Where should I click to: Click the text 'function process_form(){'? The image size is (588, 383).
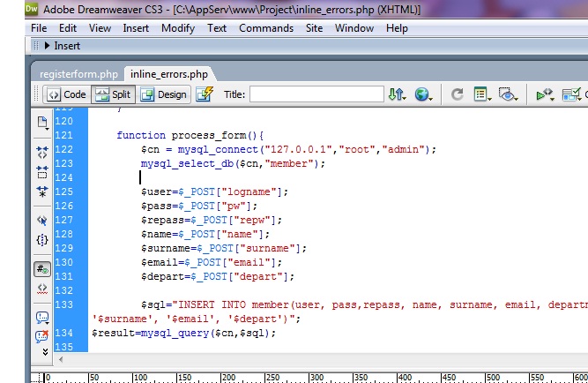point(190,135)
